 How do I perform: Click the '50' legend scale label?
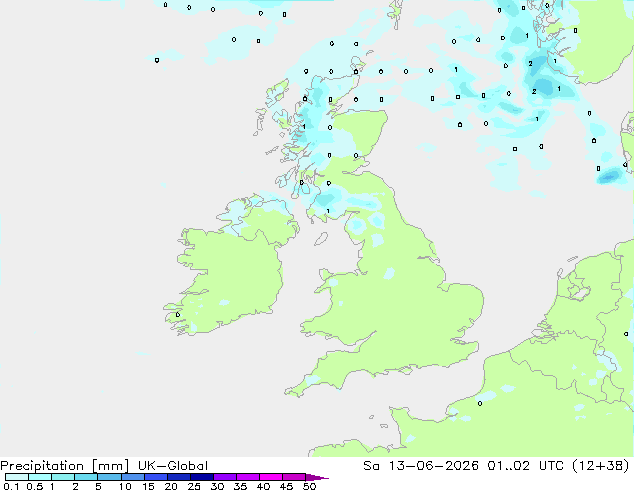(310, 486)
